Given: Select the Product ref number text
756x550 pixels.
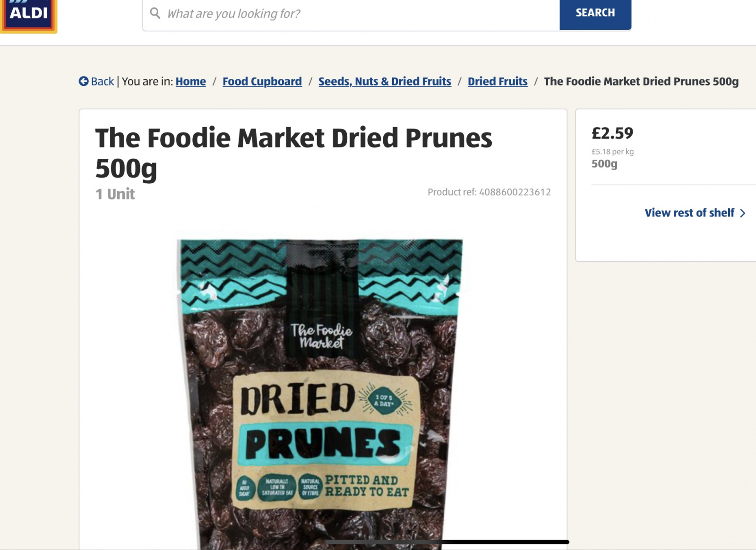Looking at the screenshot, I should click(x=489, y=192).
